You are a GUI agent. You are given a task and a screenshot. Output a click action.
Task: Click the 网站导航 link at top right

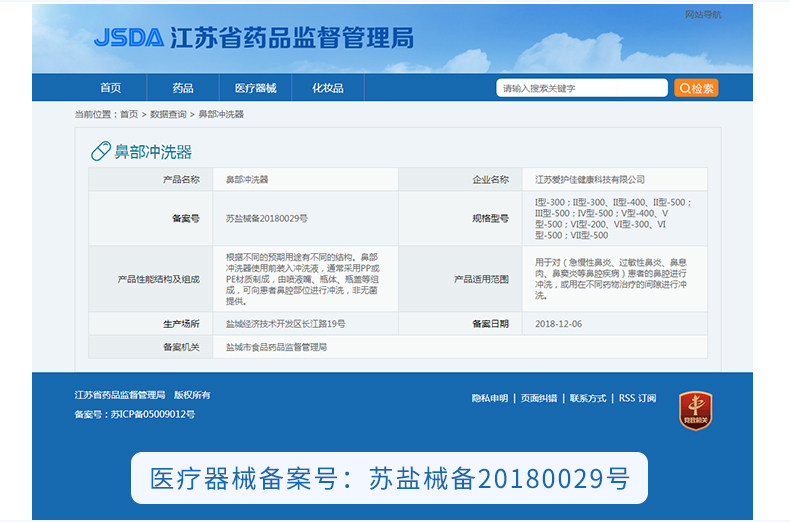pyautogui.click(x=703, y=15)
